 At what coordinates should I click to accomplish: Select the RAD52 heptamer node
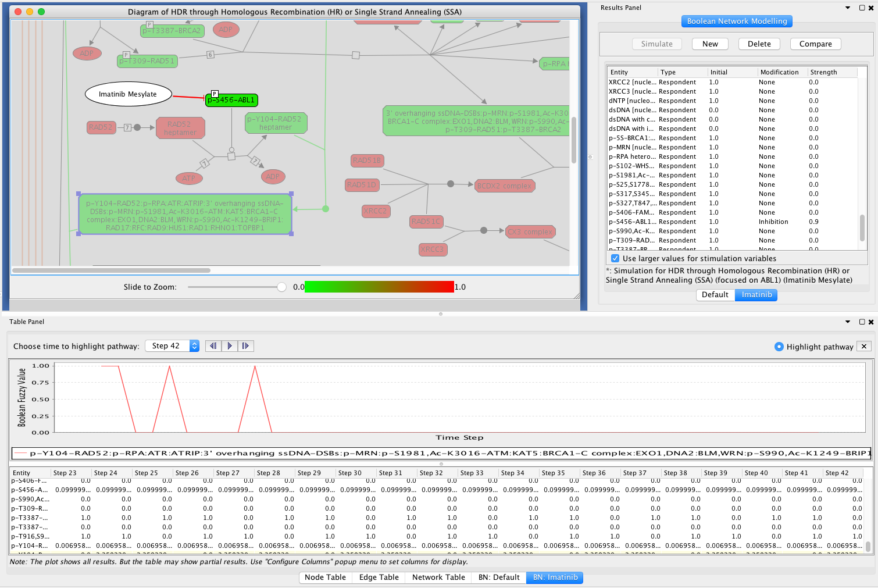pyautogui.click(x=180, y=128)
